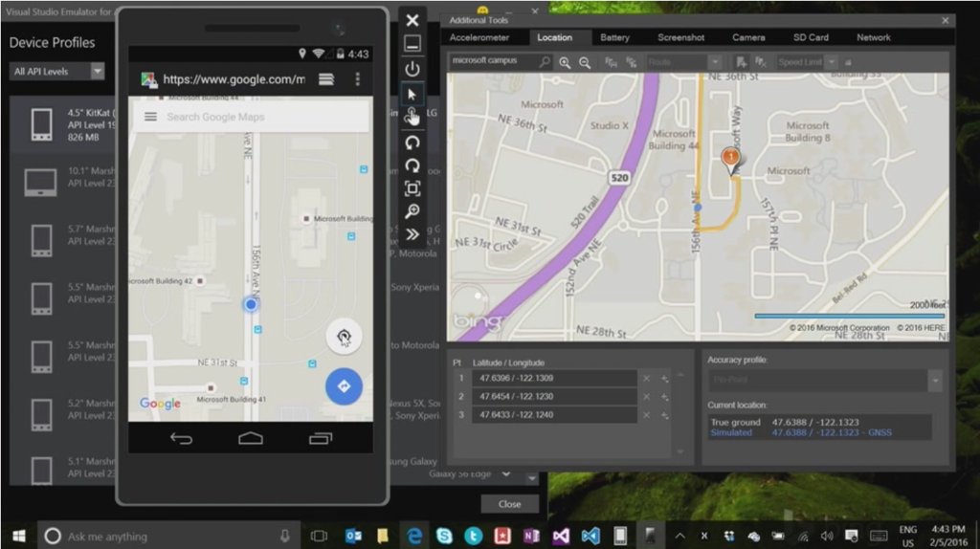Viewport: 980px width, 549px height.
Task: Click the move icon for point 3
Action: (664, 415)
